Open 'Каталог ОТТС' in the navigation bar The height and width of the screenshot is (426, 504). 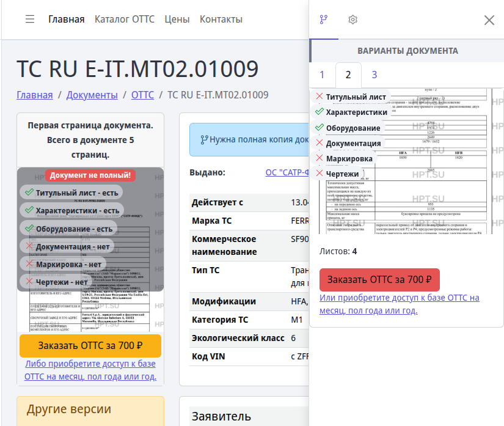pyautogui.click(x=125, y=20)
